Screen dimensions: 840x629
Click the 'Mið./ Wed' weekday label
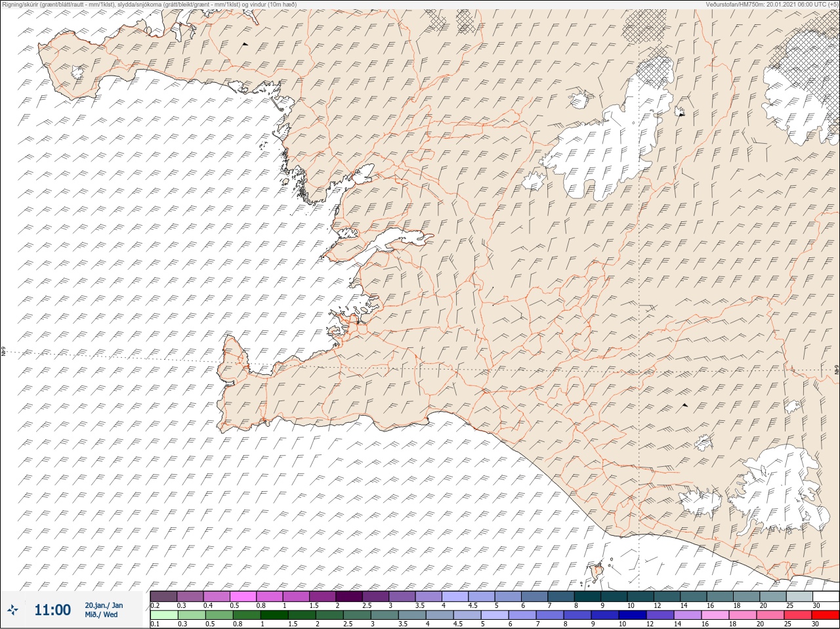click(x=102, y=615)
